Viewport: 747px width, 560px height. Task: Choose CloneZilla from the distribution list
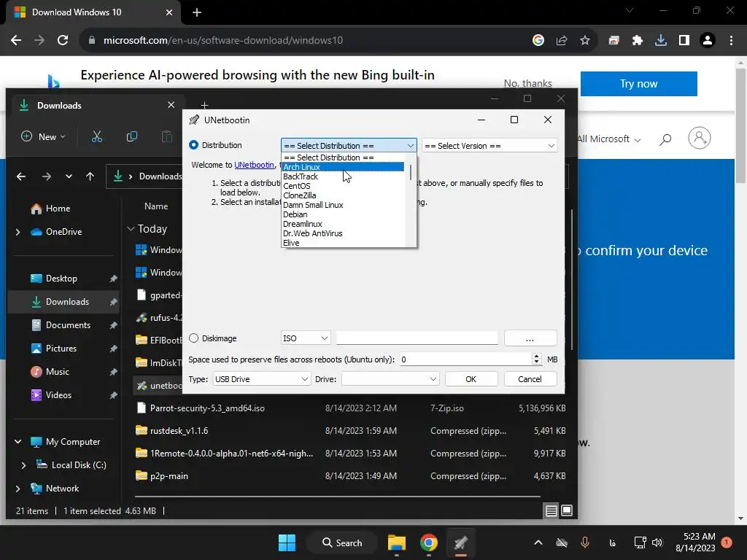point(343,195)
